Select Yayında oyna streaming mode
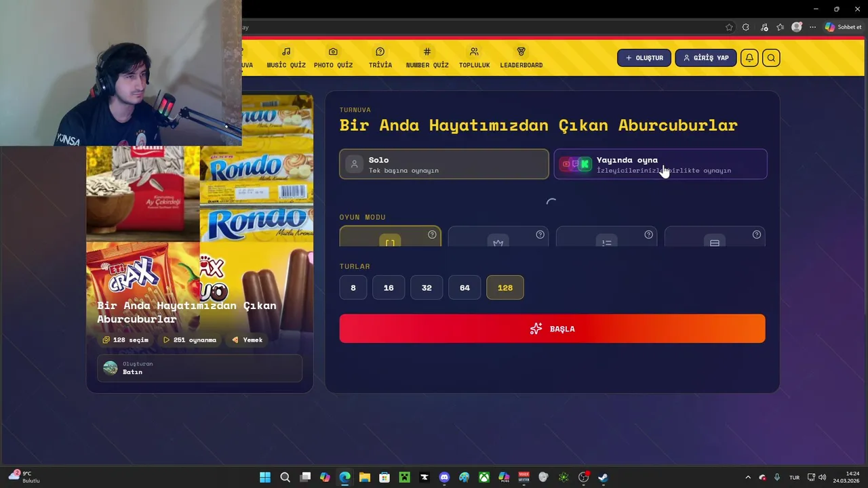This screenshot has height=488, width=868. pos(660,164)
